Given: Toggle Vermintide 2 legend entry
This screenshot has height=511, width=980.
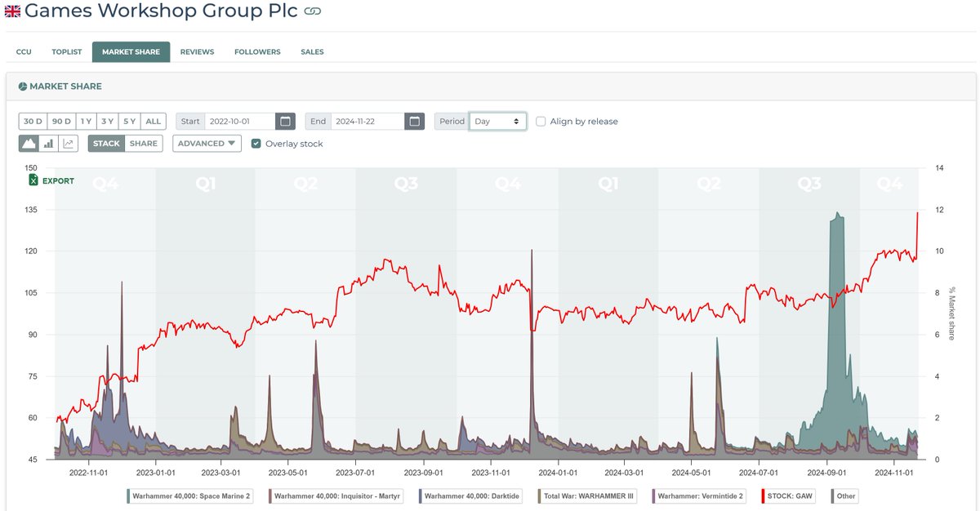Looking at the screenshot, I should [700, 495].
